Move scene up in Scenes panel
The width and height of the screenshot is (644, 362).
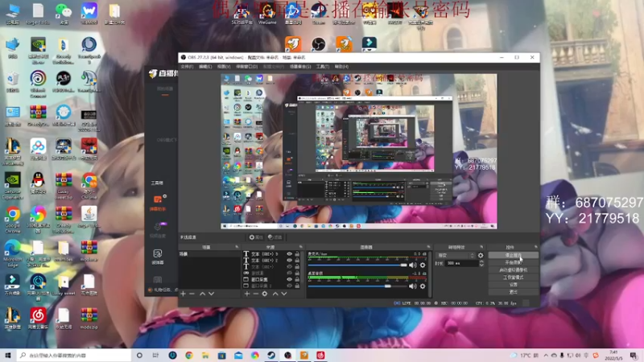pyautogui.click(x=203, y=294)
